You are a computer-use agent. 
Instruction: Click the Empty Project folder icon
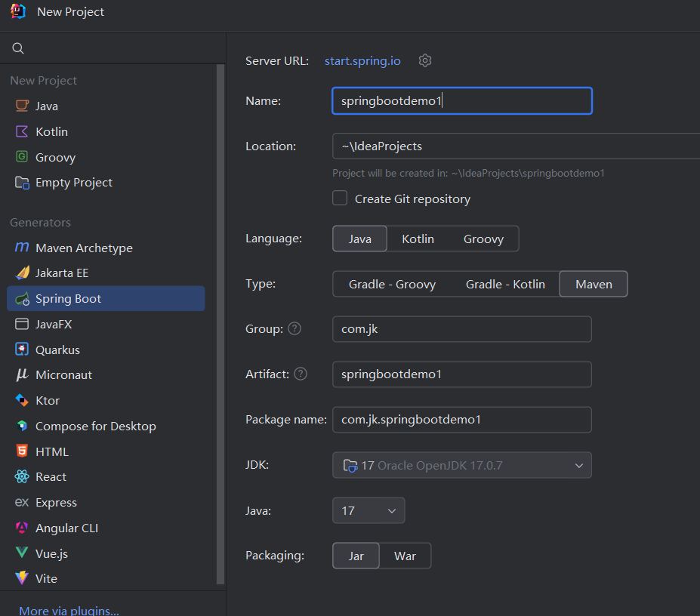click(22, 182)
